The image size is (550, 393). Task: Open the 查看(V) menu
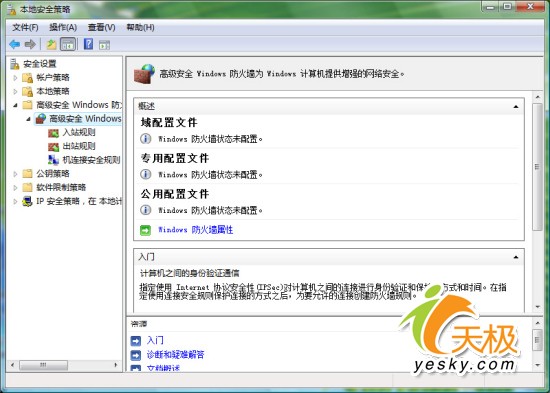(102, 27)
